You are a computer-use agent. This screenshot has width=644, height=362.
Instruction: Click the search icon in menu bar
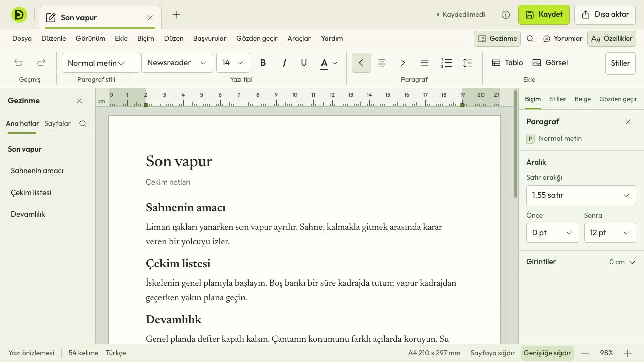(530, 39)
